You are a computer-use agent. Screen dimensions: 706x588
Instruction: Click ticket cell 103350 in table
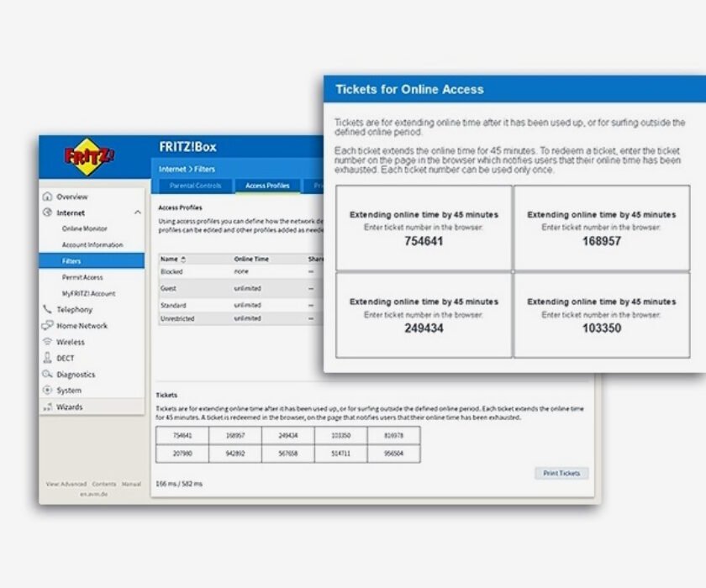tap(341, 435)
